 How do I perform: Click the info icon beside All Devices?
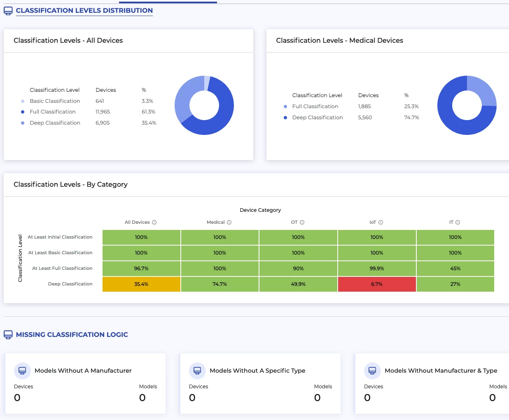click(x=154, y=223)
